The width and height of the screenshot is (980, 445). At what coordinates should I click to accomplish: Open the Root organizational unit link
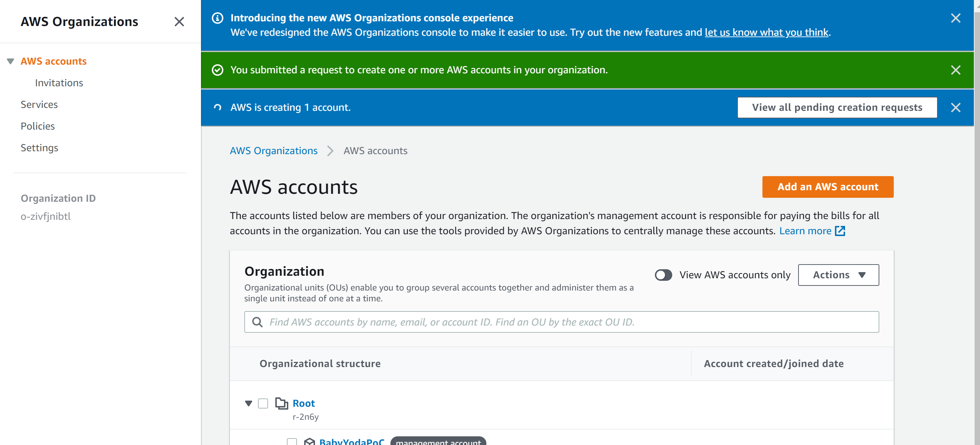303,403
